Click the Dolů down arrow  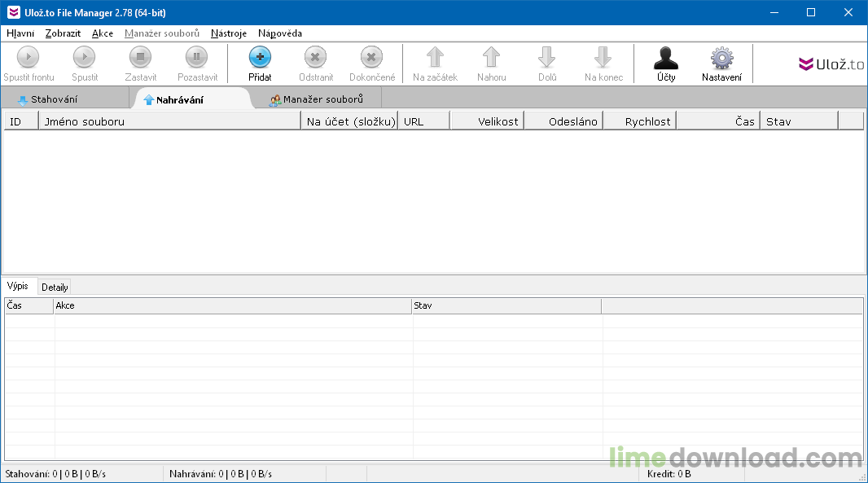547,57
